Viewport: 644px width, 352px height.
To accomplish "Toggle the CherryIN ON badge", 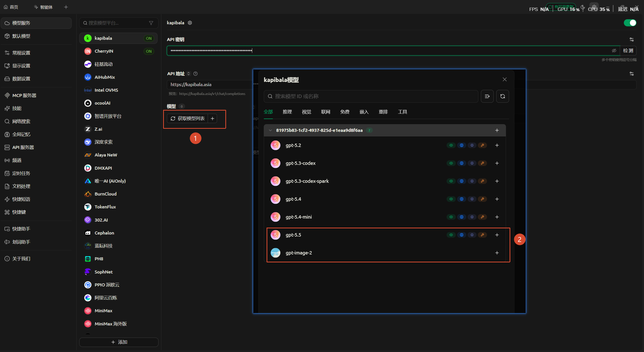I will pos(149,51).
